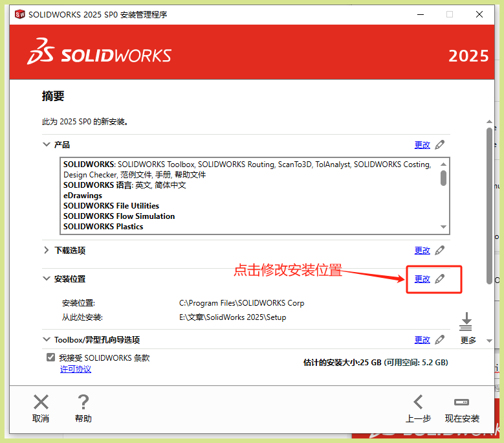Click the summary pane scroll up arrow

click(x=489, y=122)
